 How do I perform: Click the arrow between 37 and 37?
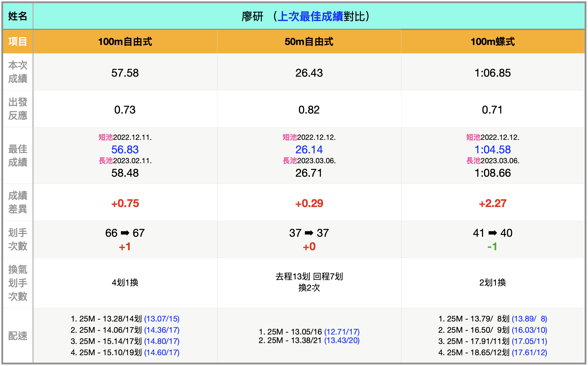[309, 233]
